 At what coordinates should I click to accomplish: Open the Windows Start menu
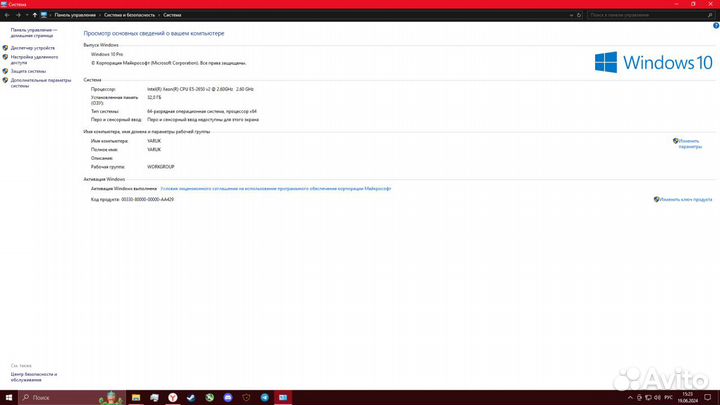(x=8, y=397)
